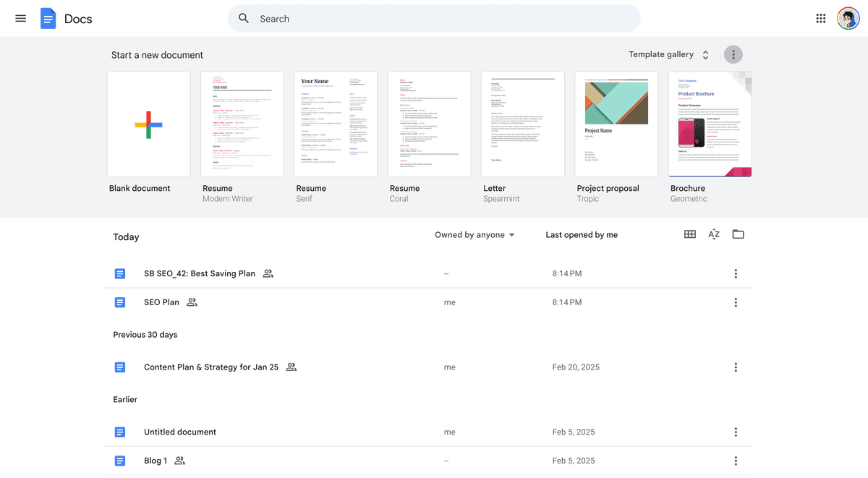The image size is (868, 478).
Task: Choose the Project proposal Tropic template
Action: click(x=616, y=124)
